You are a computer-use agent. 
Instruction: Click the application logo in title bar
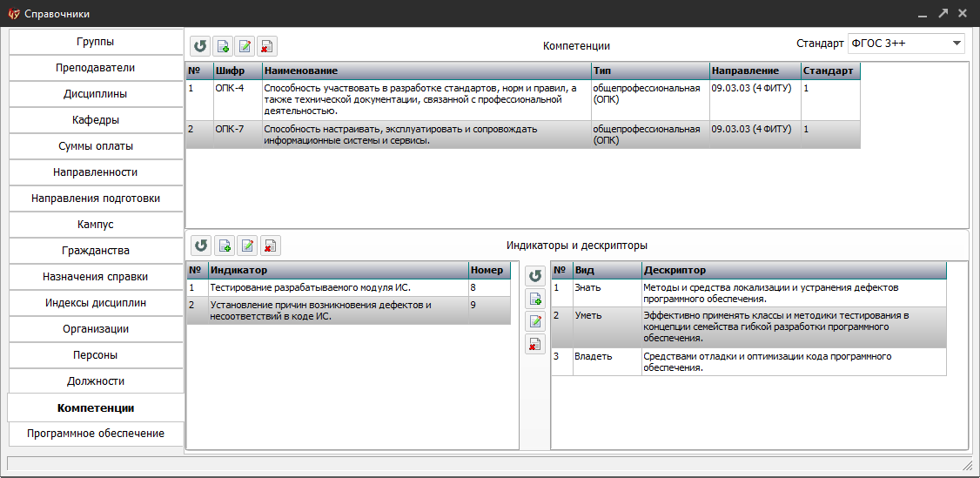point(14,13)
